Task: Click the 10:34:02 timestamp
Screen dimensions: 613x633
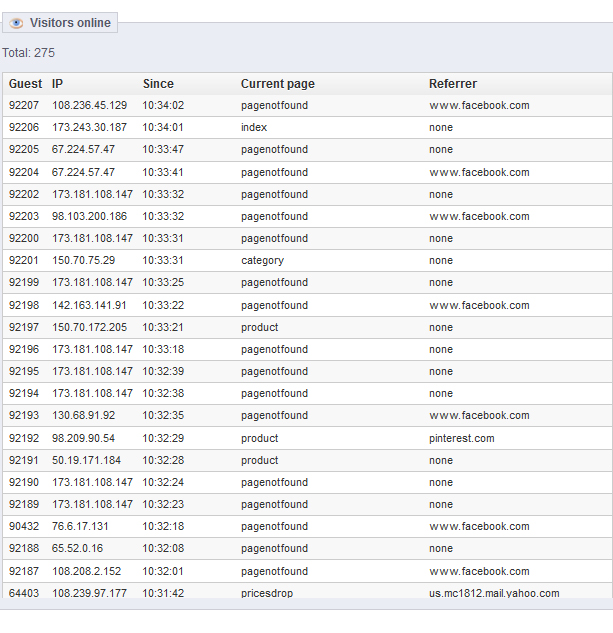Action: 163,105
